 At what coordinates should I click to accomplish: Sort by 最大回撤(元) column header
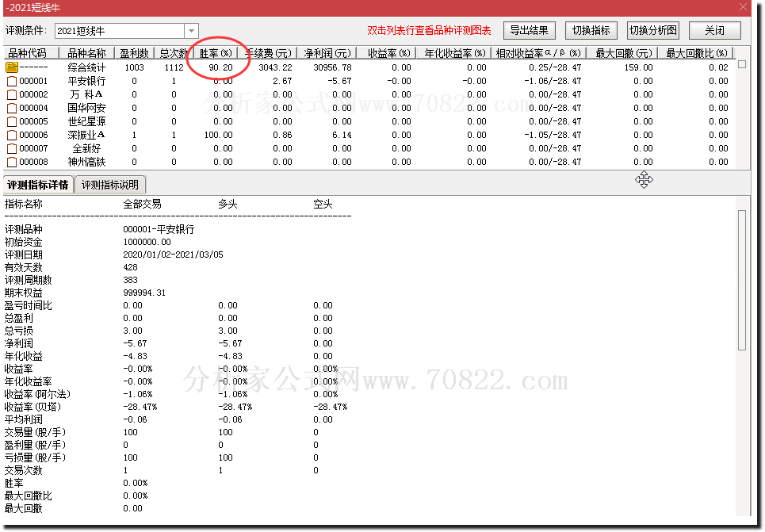[622, 52]
